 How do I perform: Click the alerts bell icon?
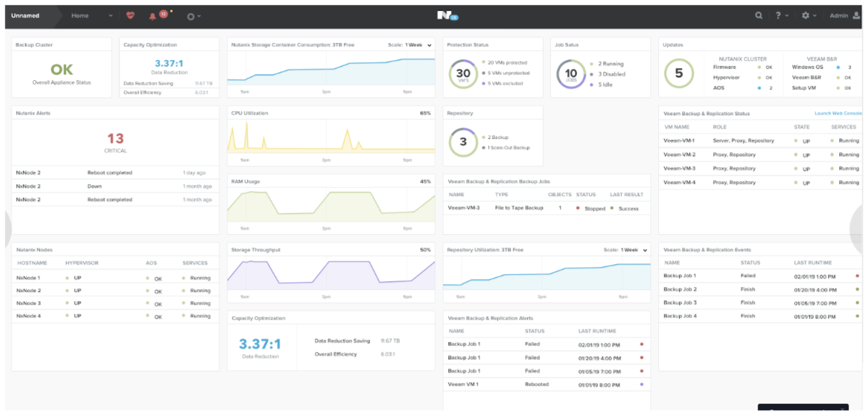click(153, 16)
